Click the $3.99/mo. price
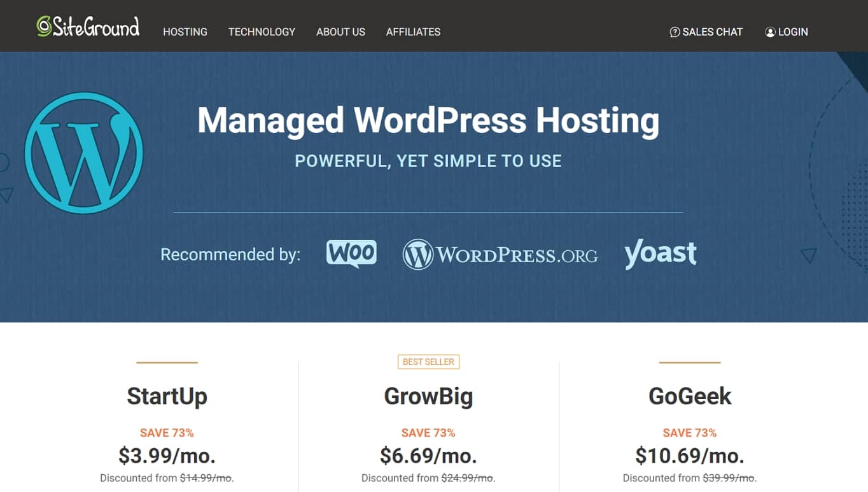868x492 pixels. [167, 456]
